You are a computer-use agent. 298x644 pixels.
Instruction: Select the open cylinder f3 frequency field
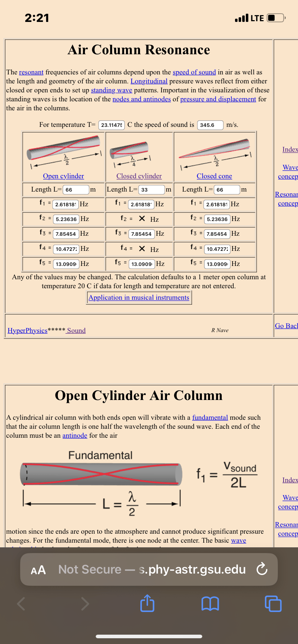66,234
